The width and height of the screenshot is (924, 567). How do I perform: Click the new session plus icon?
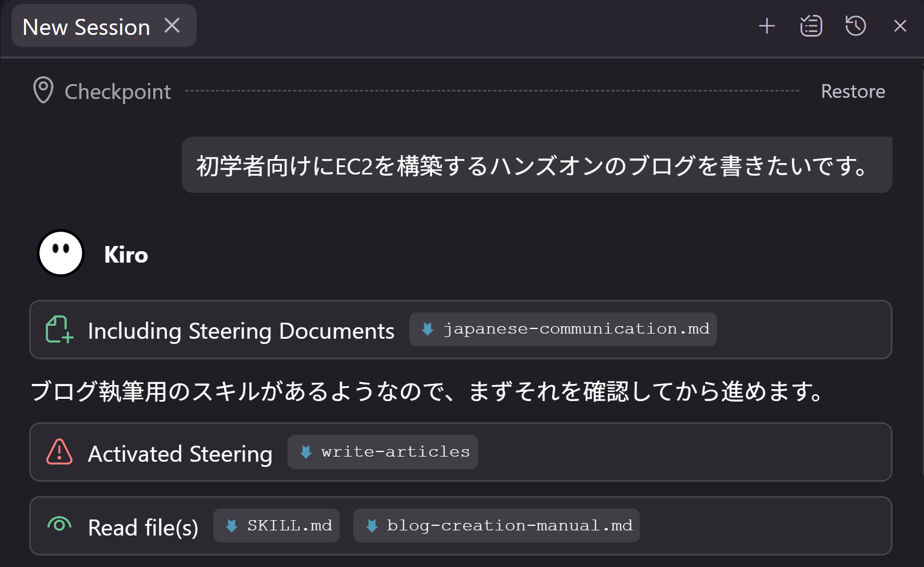(767, 26)
